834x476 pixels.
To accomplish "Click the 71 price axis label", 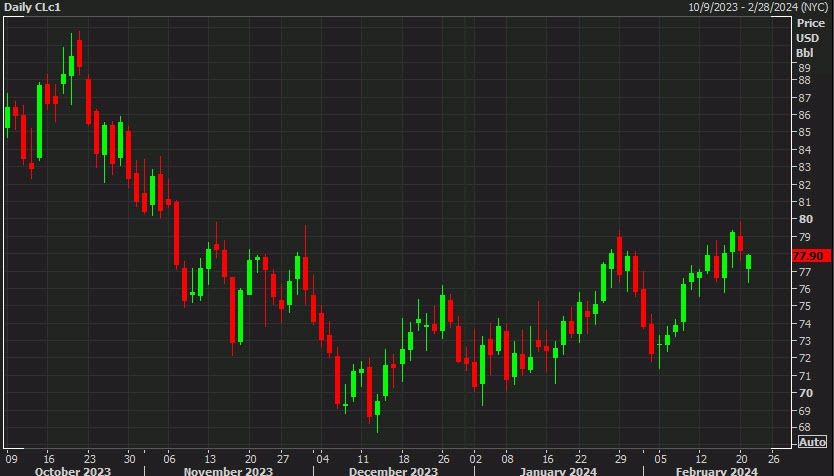I will (804, 376).
